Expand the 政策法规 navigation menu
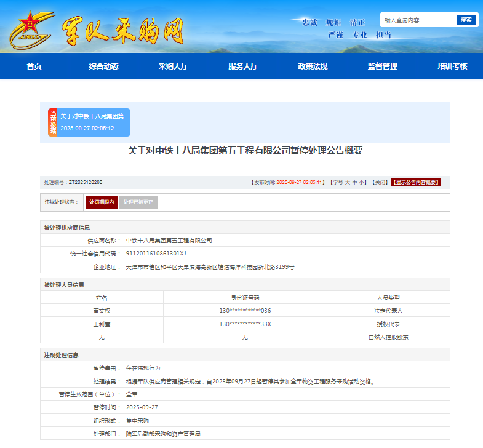Image resolution: width=483 pixels, height=448 pixels. tap(313, 66)
